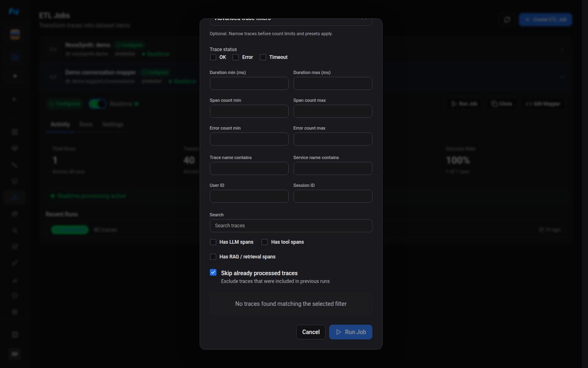Click the 'No traces found matching' message
Image resolution: width=588 pixels, height=368 pixels.
tap(291, 304)
